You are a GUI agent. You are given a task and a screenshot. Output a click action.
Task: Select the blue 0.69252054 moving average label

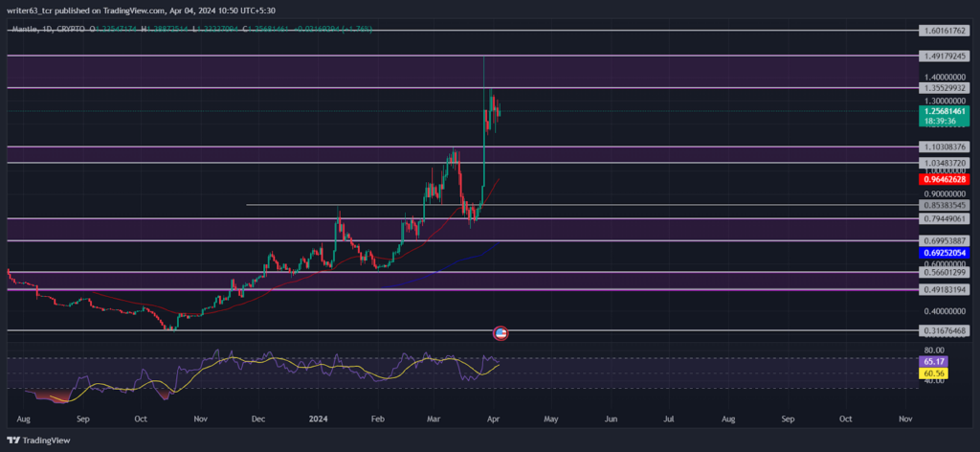pos(943,253)
